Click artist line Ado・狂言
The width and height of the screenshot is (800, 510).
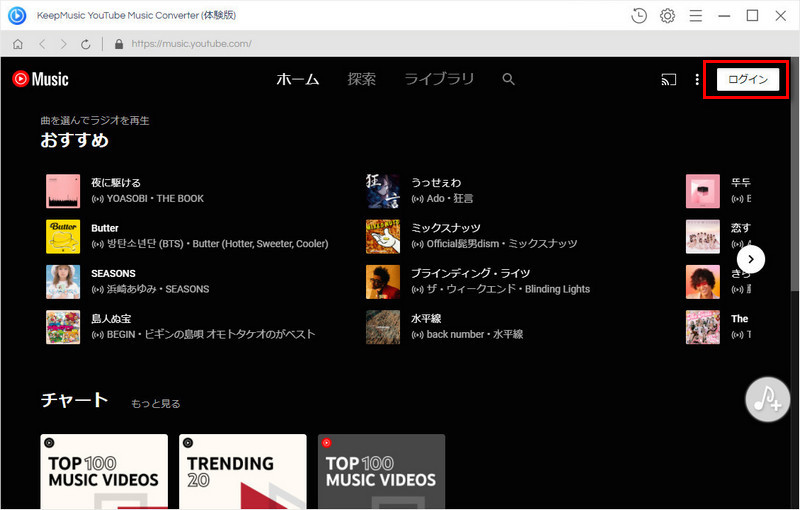(x=449, y=198)
